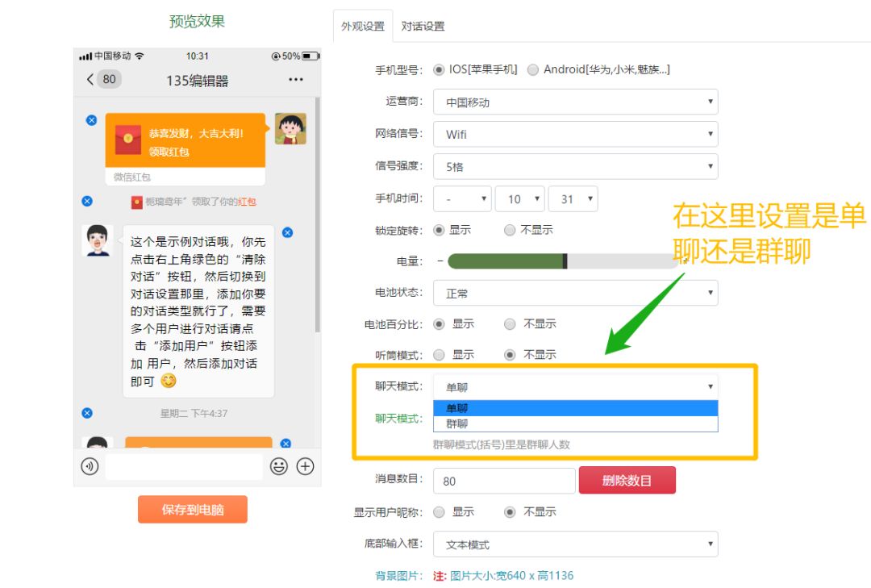The width and height of the screenshot is (871, 588).
Task: Click the 消息数目 field with 80
Action: point(504,481)
